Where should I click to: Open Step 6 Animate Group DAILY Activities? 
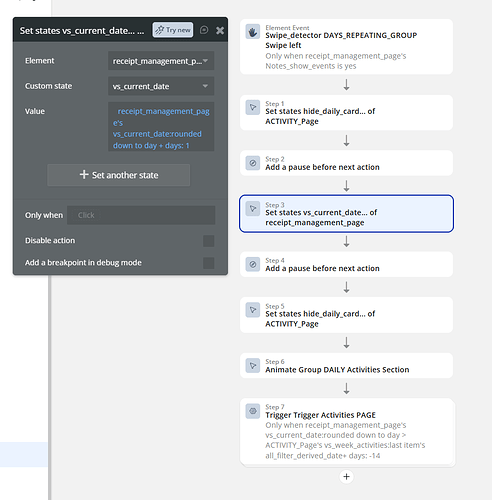click(x=346, y=366)
